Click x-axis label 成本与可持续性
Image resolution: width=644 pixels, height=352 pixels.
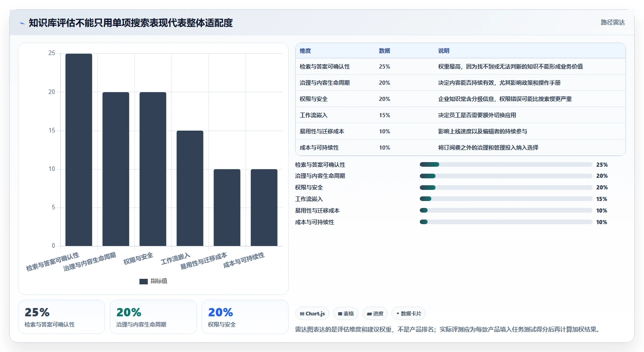(x=244, y=261)
